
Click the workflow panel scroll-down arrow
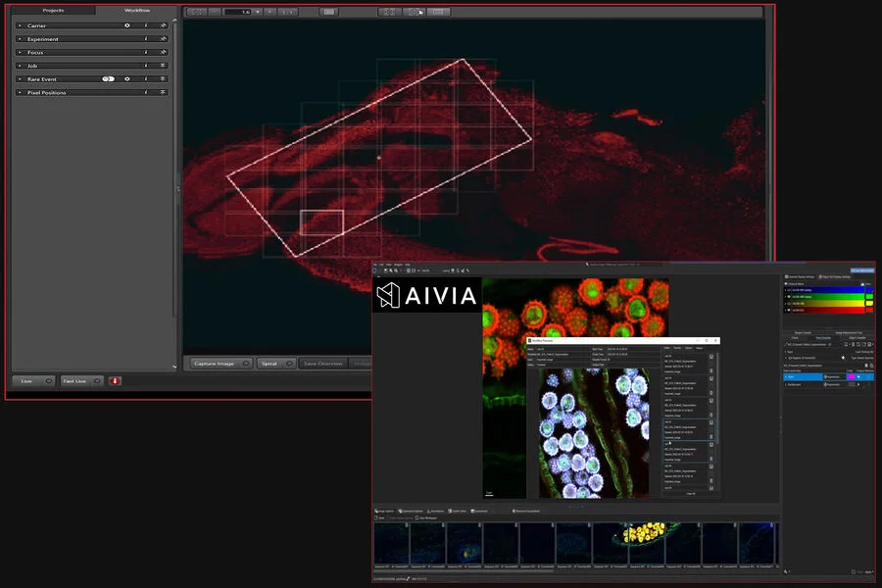(174, 367)
